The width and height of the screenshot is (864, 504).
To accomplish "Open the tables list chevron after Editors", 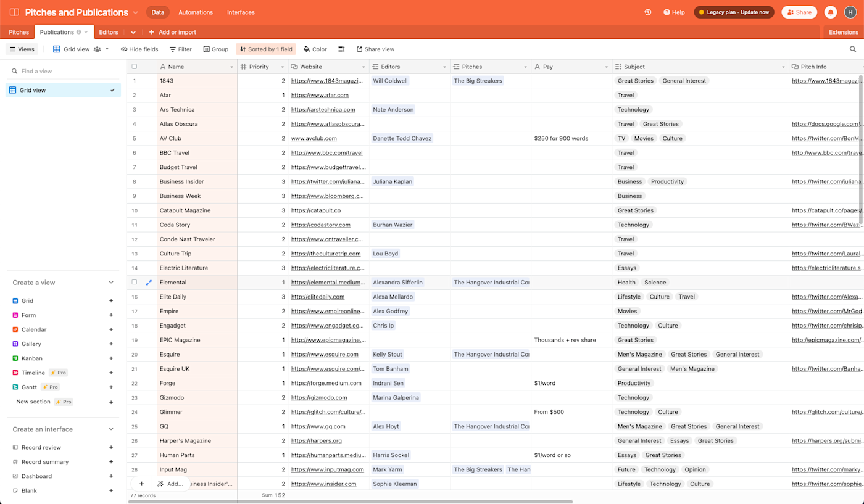I will coord(133,32).
